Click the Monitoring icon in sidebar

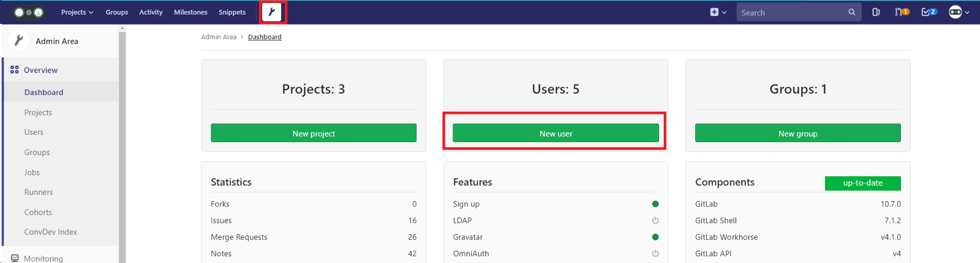15,259
